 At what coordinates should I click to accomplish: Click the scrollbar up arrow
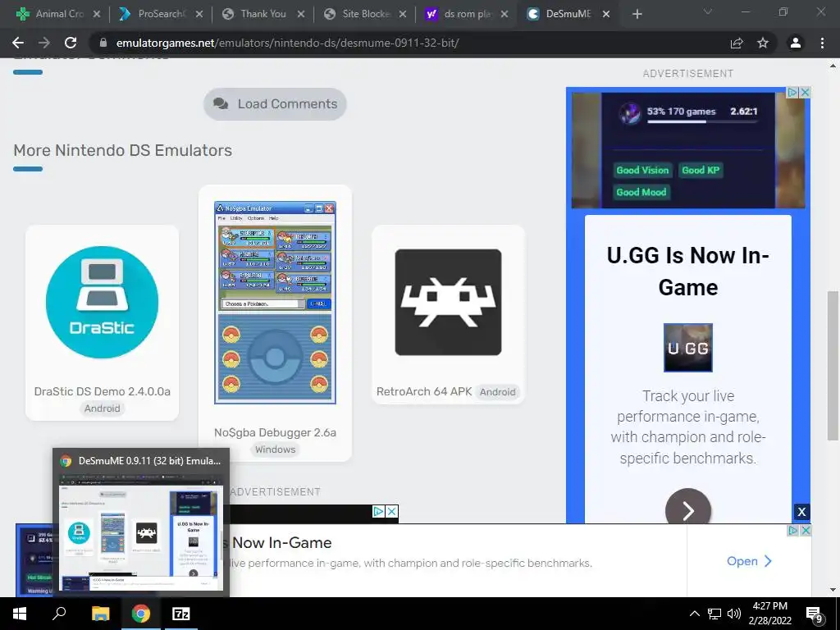click(833, 66)
